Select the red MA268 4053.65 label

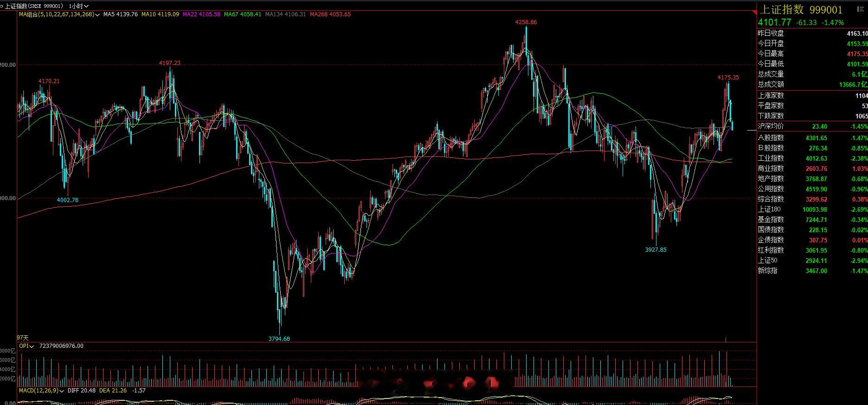[330, 14]
